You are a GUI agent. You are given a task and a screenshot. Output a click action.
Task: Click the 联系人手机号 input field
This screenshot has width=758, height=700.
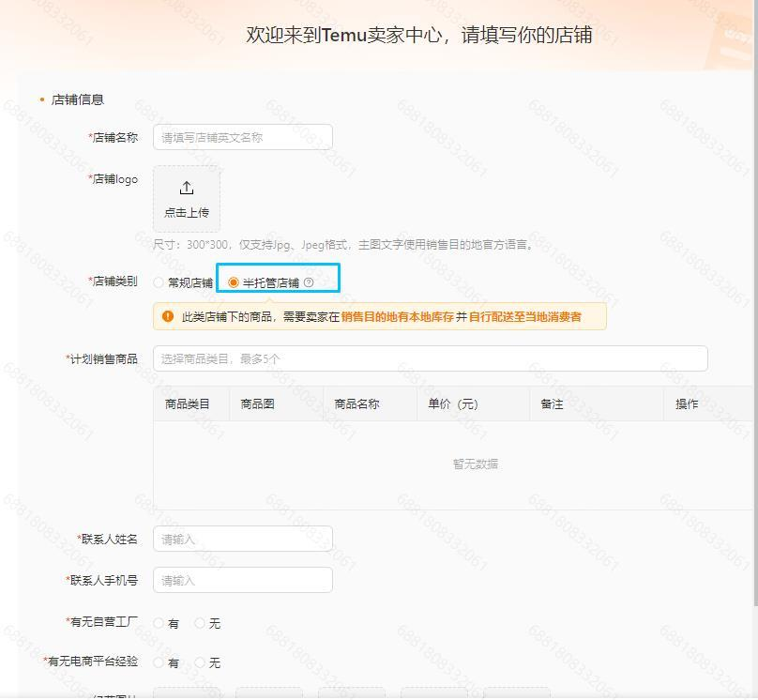pyautogui.click(x=242, y=580)
